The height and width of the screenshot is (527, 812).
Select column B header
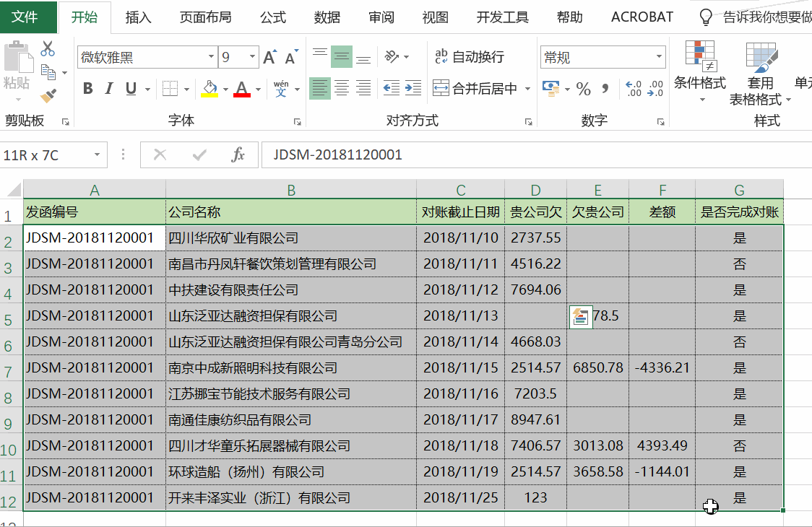[x=291, y=190]
